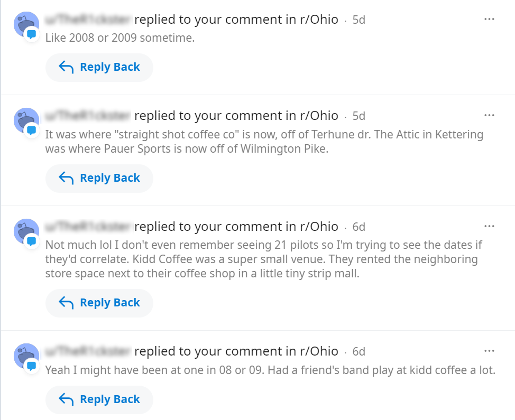Click the reply arrow icon under the Pauer Sports comment
The width and height of the screenshot is (515, 420).
click(66, 178)
